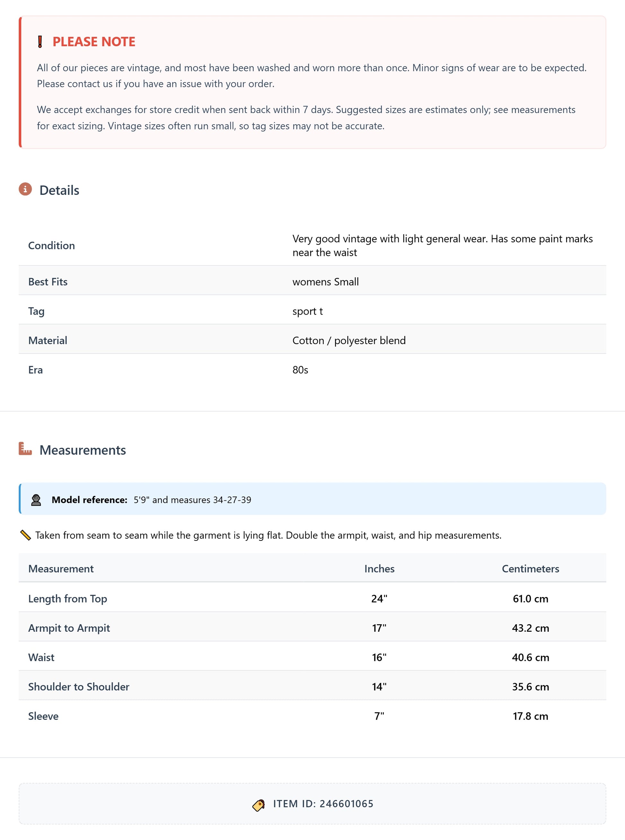Click the 43.2 cm armpit measurement
625x840 pixels.
click(530, 628)
